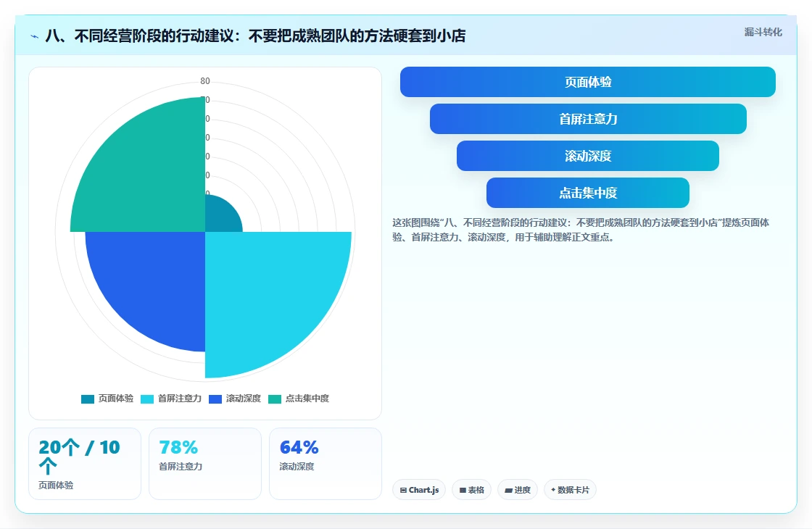The width and height of the screenshot is (812, 529).
Task: Click the 数据卡片 tag chip
Action: (570, 490)
